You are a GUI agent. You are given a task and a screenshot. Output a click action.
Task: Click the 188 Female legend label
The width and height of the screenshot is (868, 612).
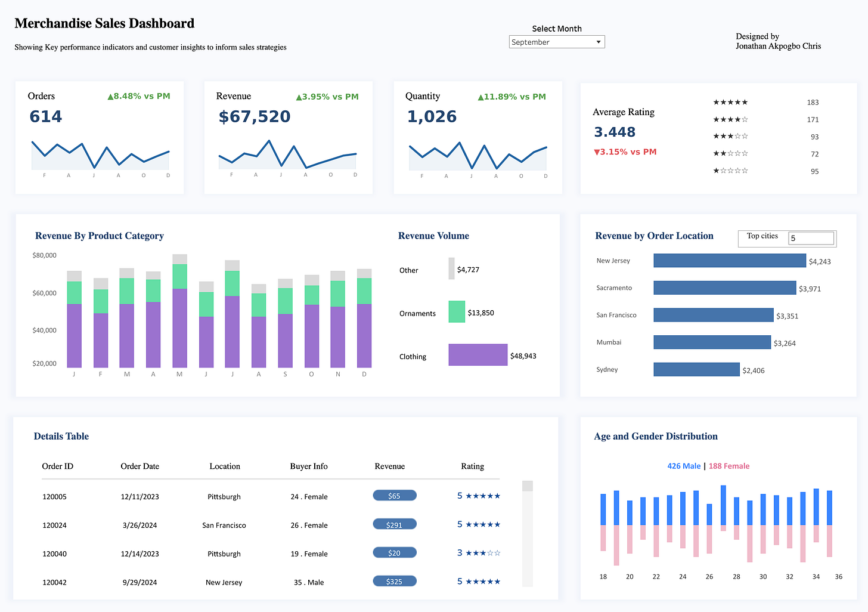pos(729,466)
